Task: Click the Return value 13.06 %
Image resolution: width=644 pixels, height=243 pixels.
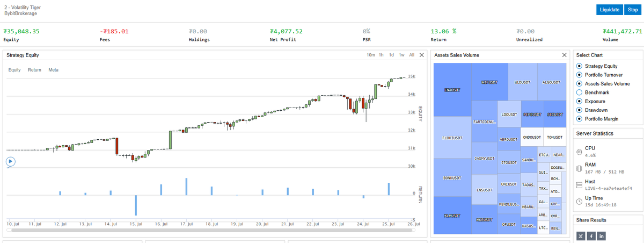Action: (444, 31)
